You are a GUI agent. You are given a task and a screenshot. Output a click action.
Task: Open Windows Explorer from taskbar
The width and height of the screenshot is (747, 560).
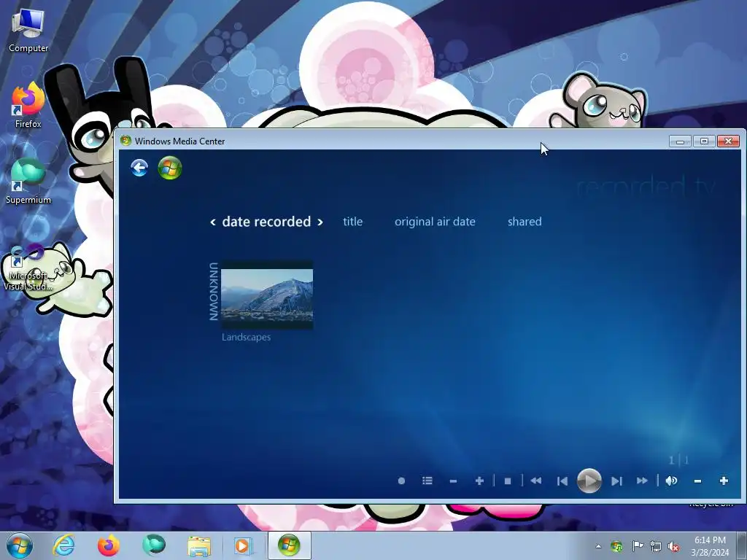pyautogui.click(x=199, y=546)
